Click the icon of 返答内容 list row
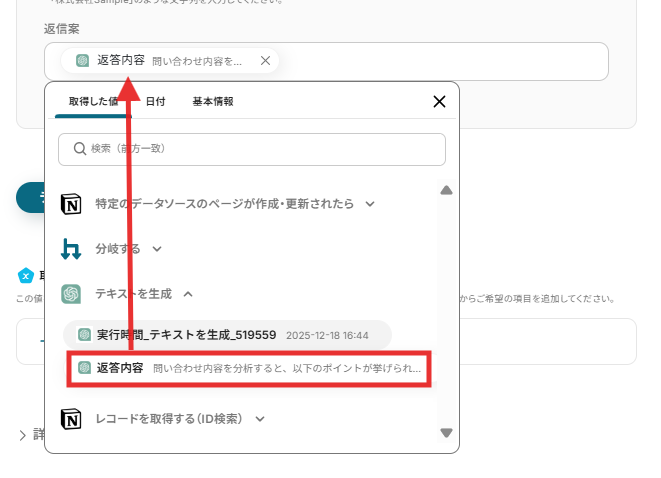 (x=84, y=368)
